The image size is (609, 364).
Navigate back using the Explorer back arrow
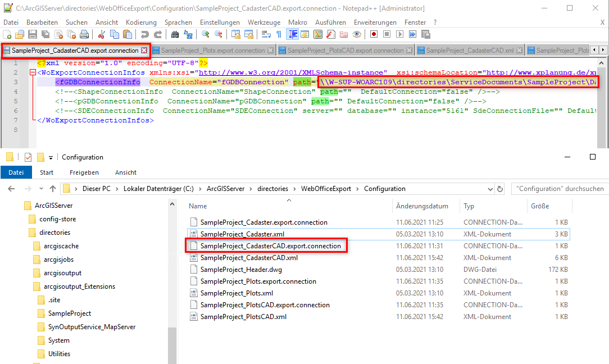tap(12, 190)
